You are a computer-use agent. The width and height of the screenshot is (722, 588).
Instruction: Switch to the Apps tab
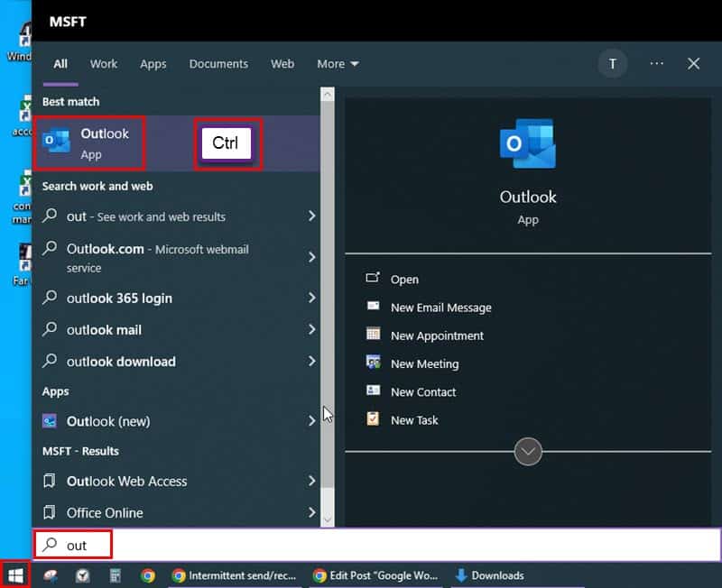pos(153,64)
